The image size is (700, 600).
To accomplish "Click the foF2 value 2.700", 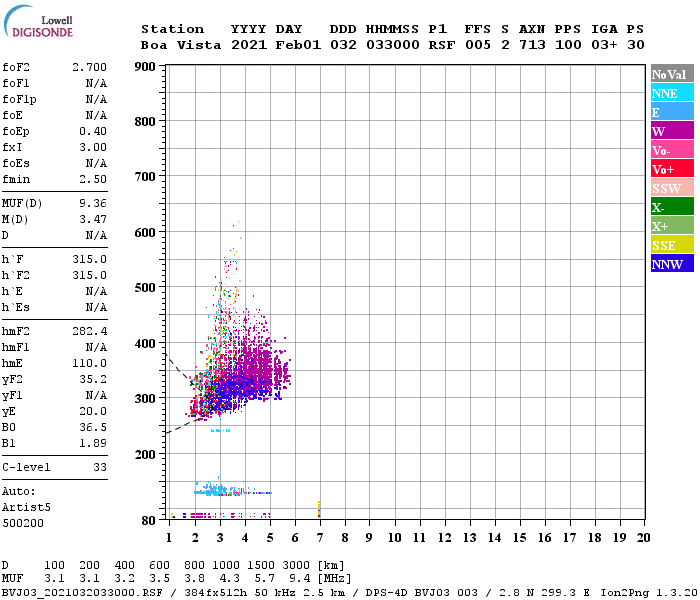I will click(89, 67).
